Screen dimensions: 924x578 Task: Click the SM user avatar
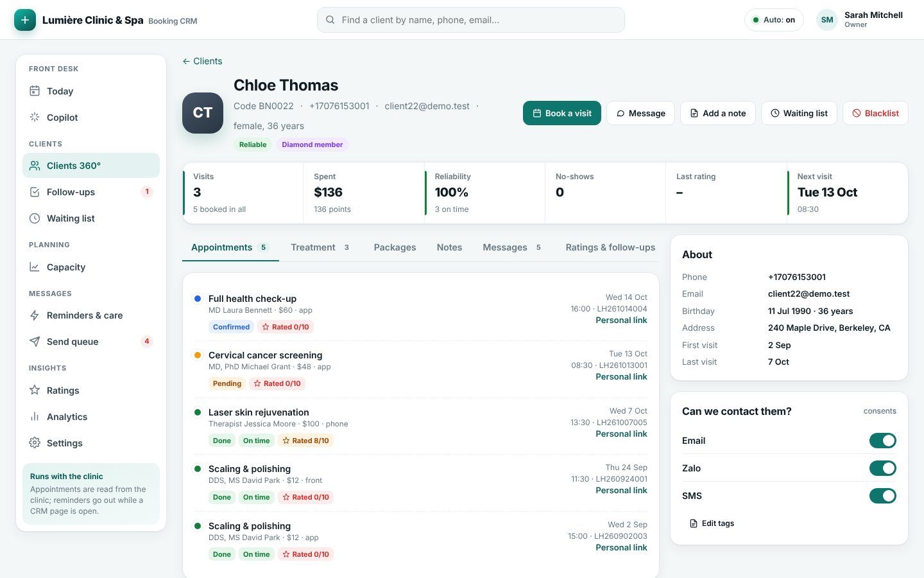[x=827, y=20]
